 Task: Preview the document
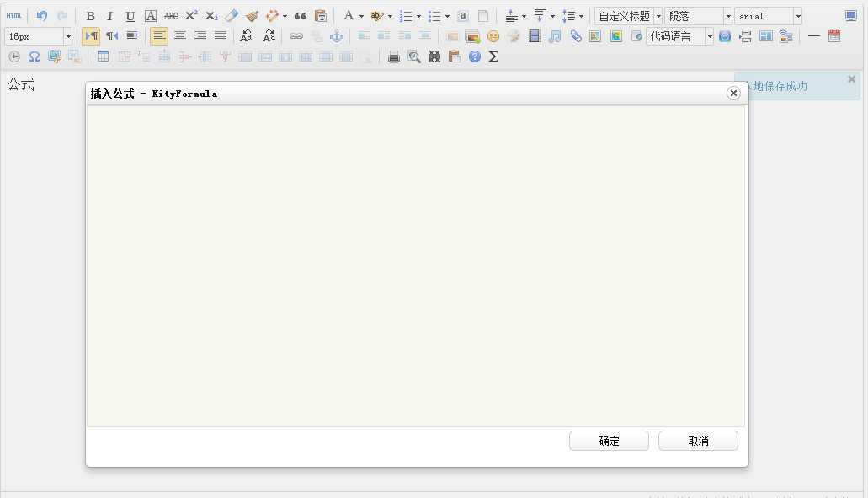pos(414,56)
